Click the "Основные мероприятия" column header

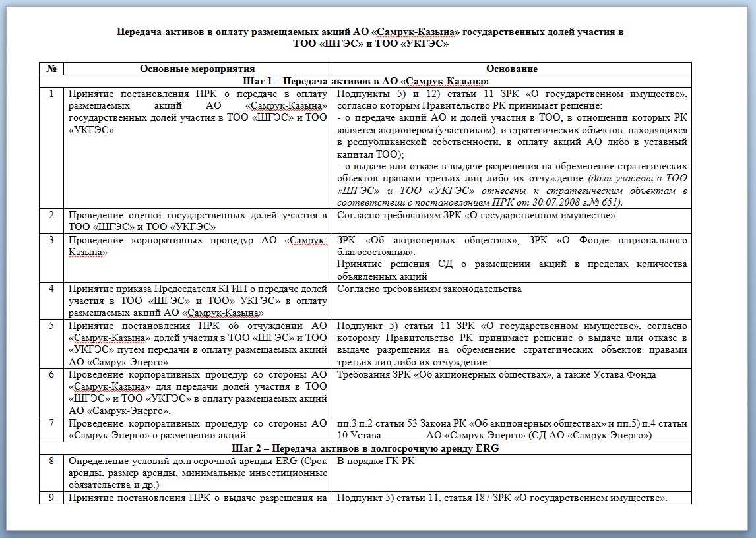(x=198, y=69)
